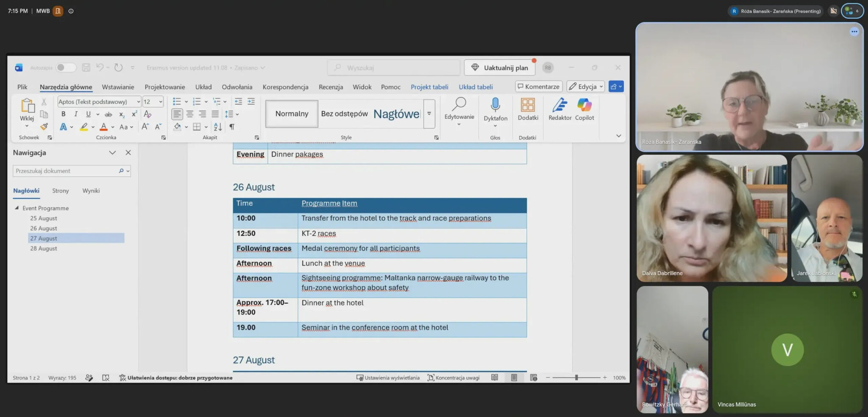Click Ustawienia wyświetlania in status bar

tap(388, 378)
